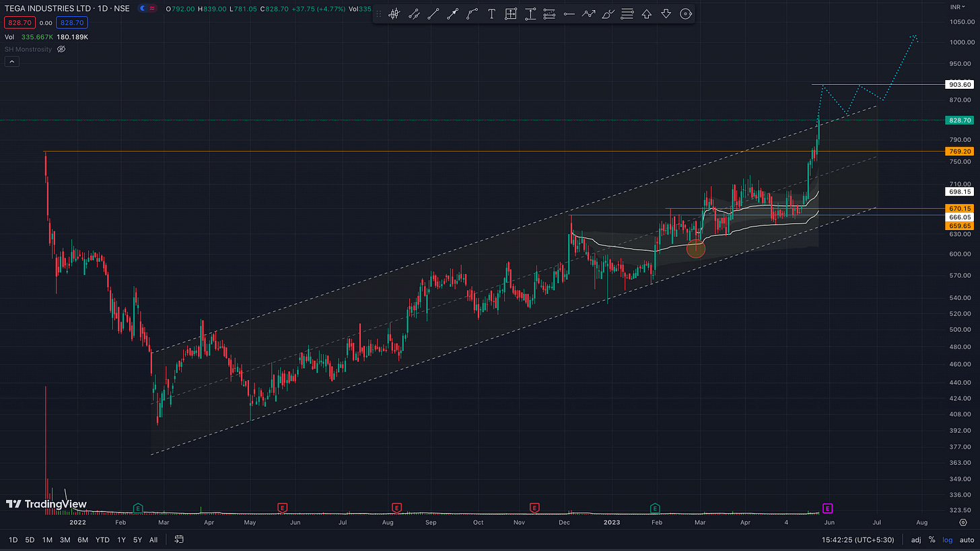
Task: Select the orange 670.15 price label
Action: [959, 209]
